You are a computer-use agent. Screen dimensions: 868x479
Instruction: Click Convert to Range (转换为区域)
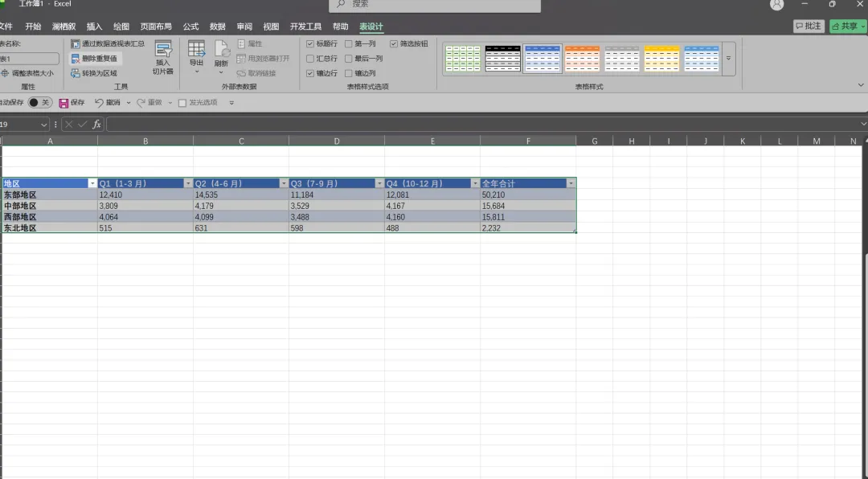point(95,73)
